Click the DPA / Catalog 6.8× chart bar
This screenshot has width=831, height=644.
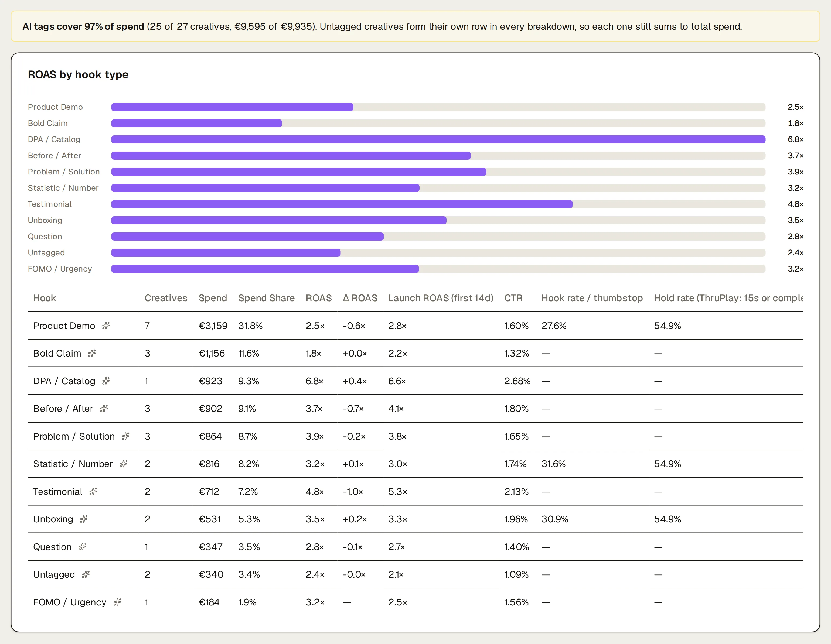point(438,140)
